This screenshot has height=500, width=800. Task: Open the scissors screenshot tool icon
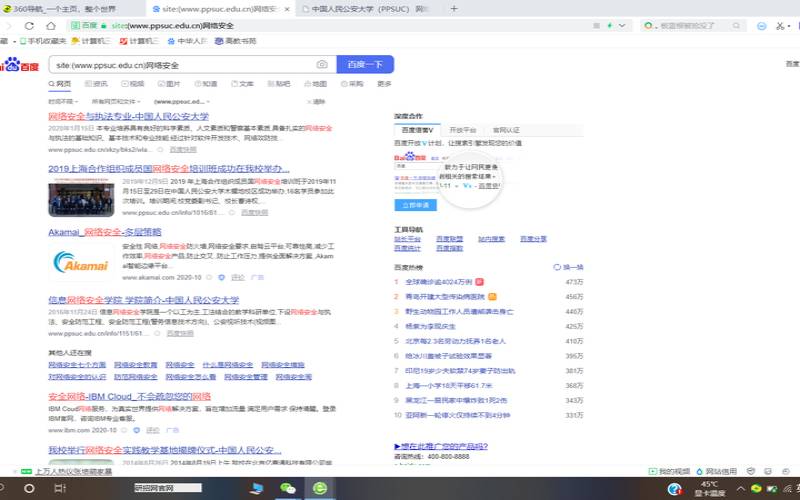(780, 26)
